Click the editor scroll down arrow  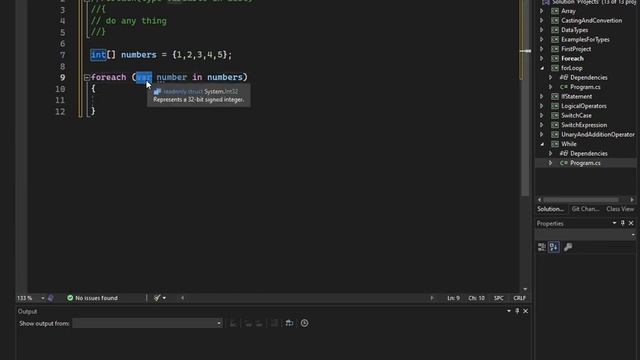point(525,289)
